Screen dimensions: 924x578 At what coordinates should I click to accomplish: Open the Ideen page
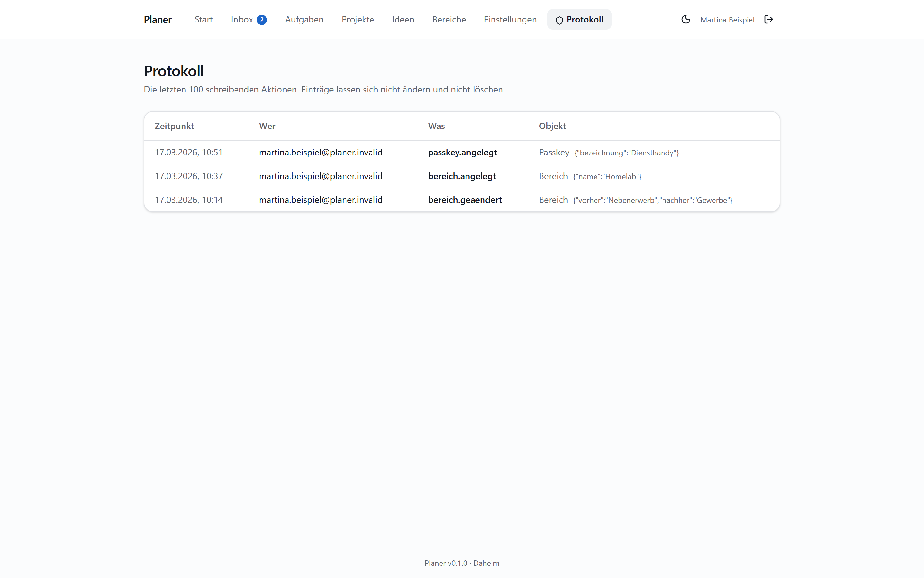(x=403, y=20)
